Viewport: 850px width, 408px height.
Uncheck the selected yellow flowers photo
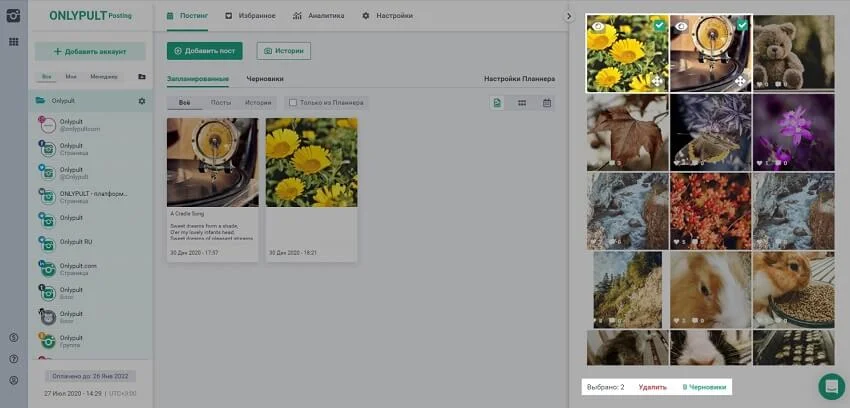(x=658, y=26)
